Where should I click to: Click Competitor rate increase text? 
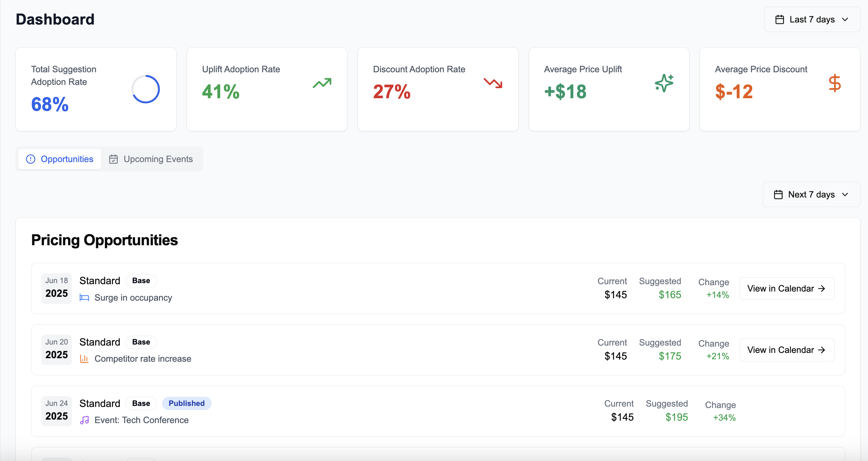coord(143,359)
